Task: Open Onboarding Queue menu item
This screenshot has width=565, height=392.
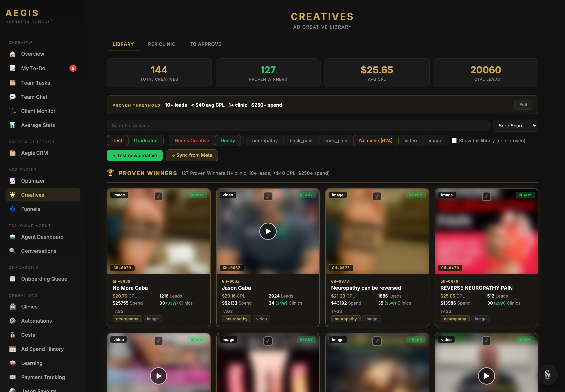Action: 43,279
